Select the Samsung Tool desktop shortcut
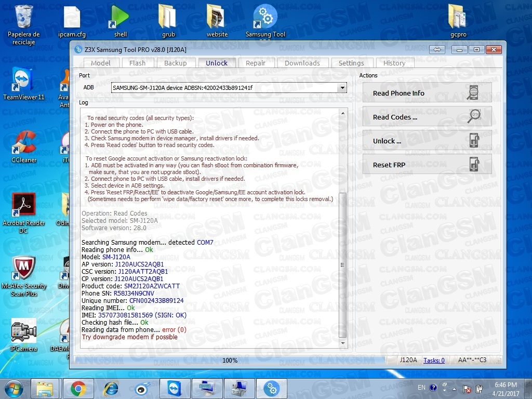 pyautogui.click(x=265, y=21)
